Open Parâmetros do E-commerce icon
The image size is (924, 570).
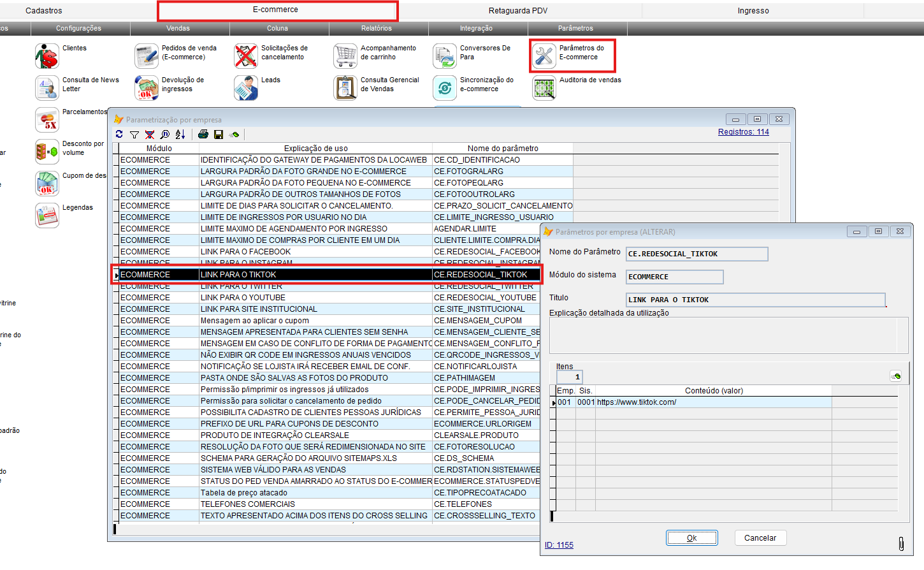coord(545,55)
